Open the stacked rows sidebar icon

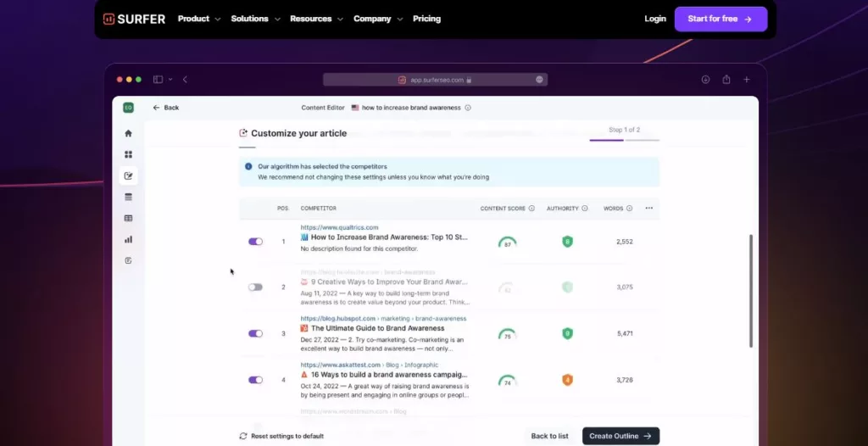[x=129, y=198]
